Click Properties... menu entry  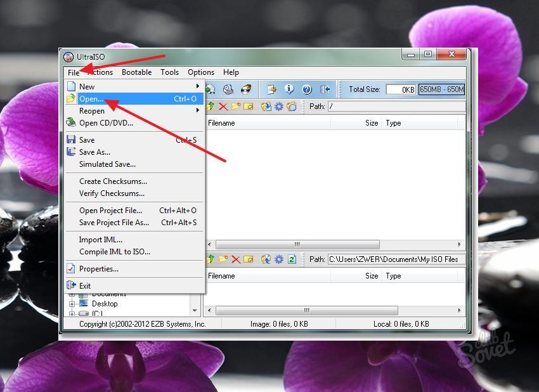pos(98,269)
